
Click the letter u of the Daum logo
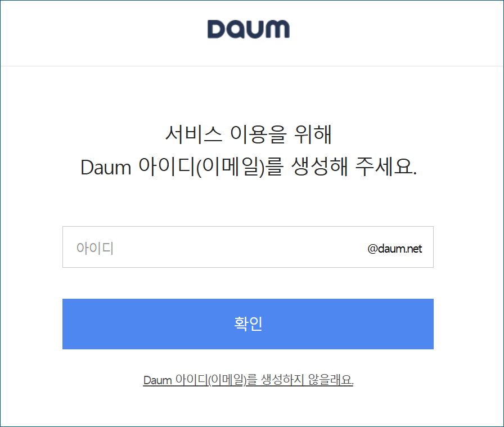pyautogui.click(x=257, y=30)
